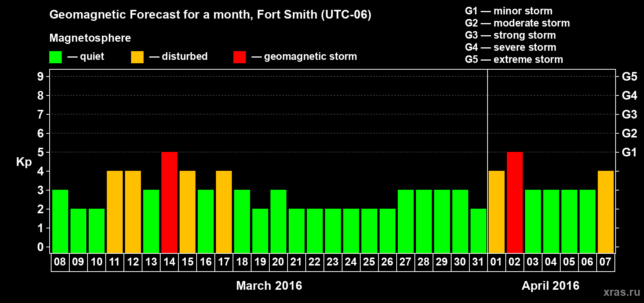644x303 pixels.
Task: Click the date label 14
Action: pyautogui.click(x=169, y=262)
